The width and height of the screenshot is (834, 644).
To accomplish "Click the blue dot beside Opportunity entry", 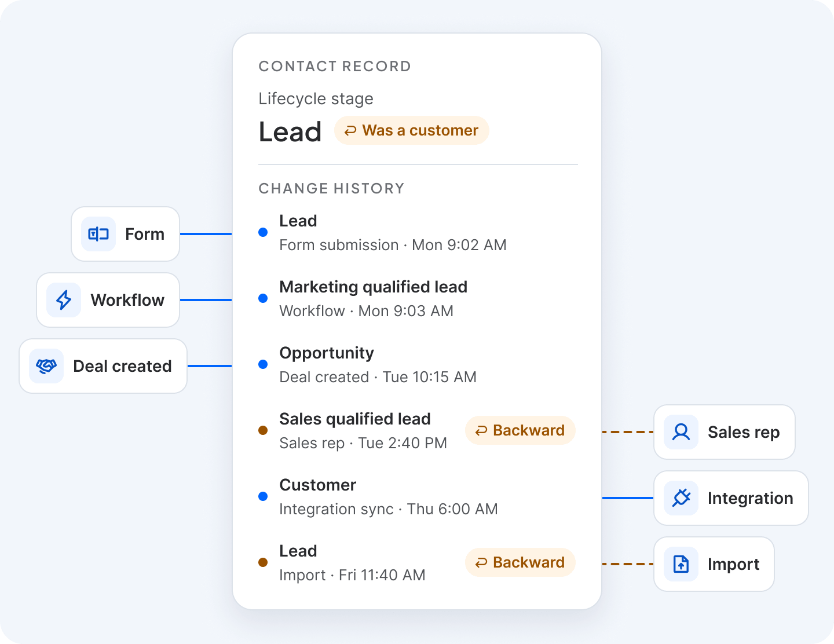I will click(x=263, y=364).
